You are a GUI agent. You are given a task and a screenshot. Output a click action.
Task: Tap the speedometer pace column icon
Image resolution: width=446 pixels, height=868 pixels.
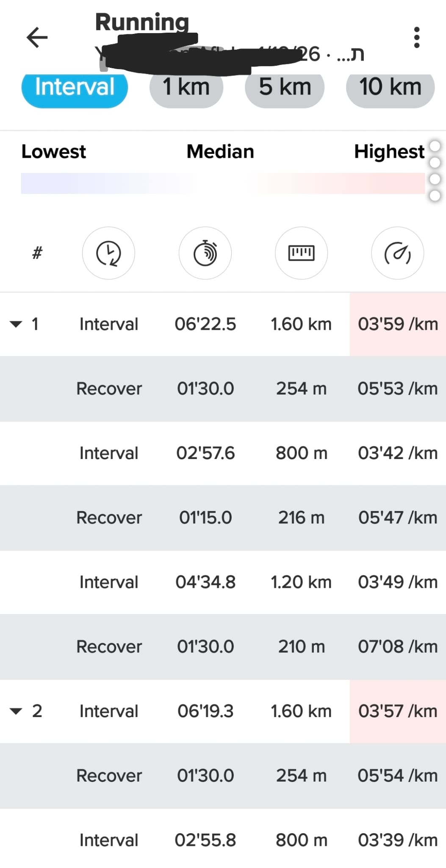(397, 253)
